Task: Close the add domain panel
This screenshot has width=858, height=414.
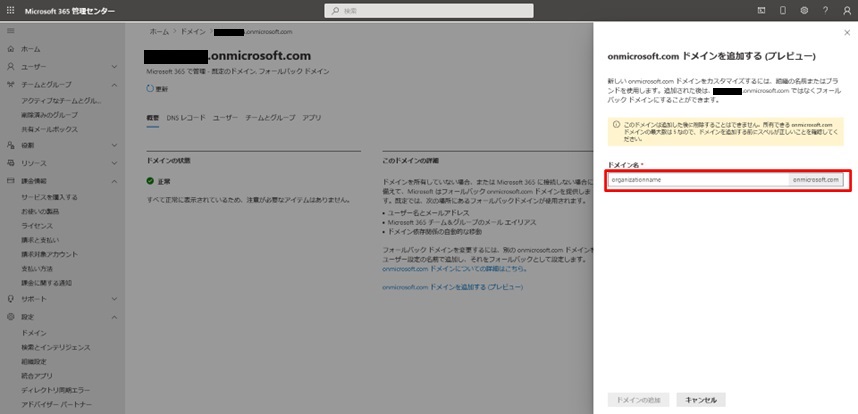Action: [x=847, y=33]
